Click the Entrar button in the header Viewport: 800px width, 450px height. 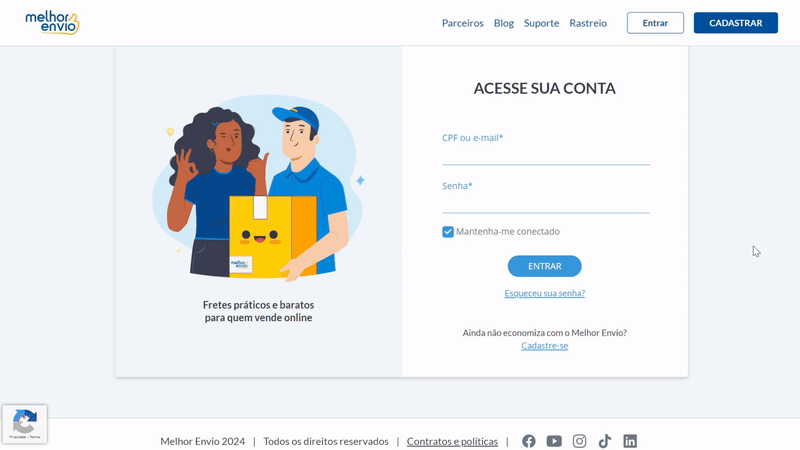click(x=655, y=23)
